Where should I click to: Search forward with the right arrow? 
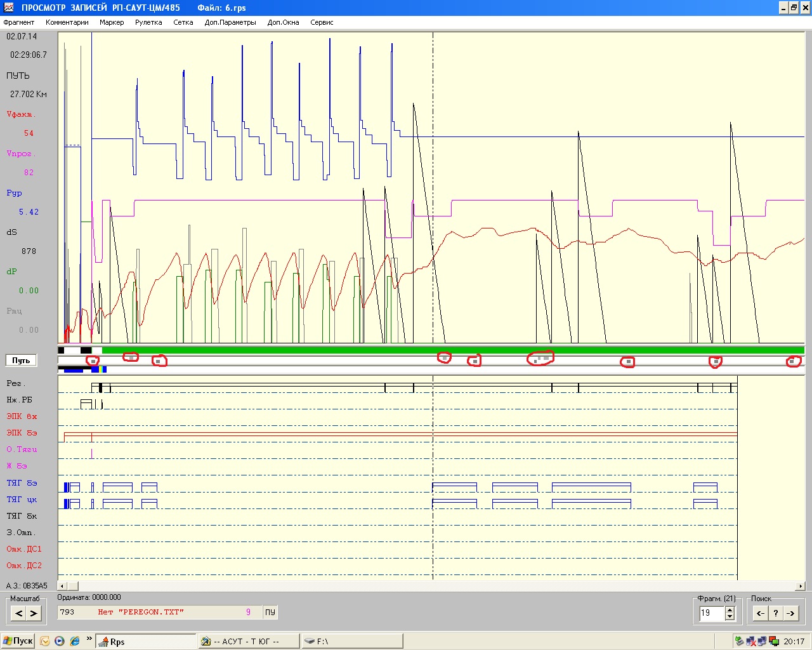(790, 613)
